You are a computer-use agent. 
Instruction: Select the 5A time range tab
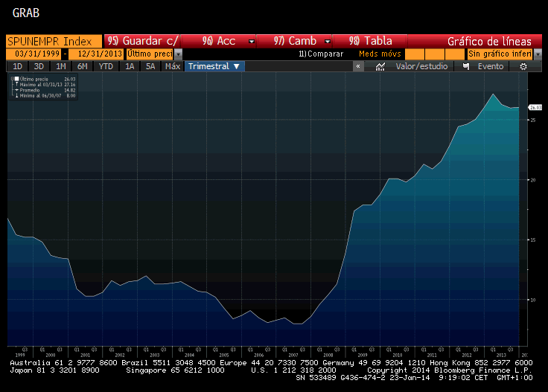click(150, 66)
